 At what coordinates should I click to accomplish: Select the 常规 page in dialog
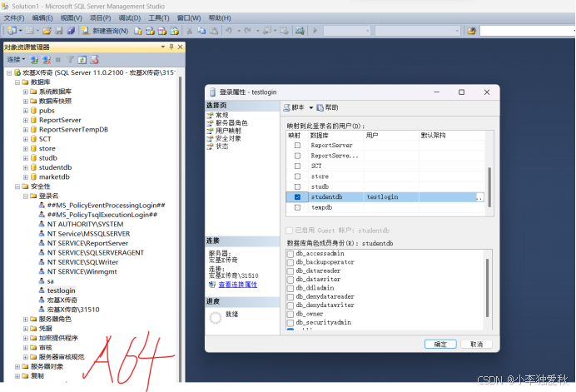222,116
